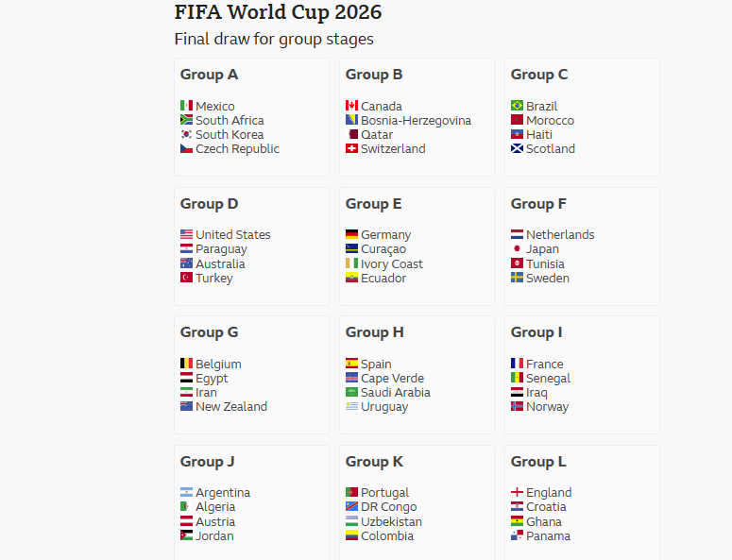Click the Japan flag icon
Screen dimensions: 732x560
pos(517,249)
